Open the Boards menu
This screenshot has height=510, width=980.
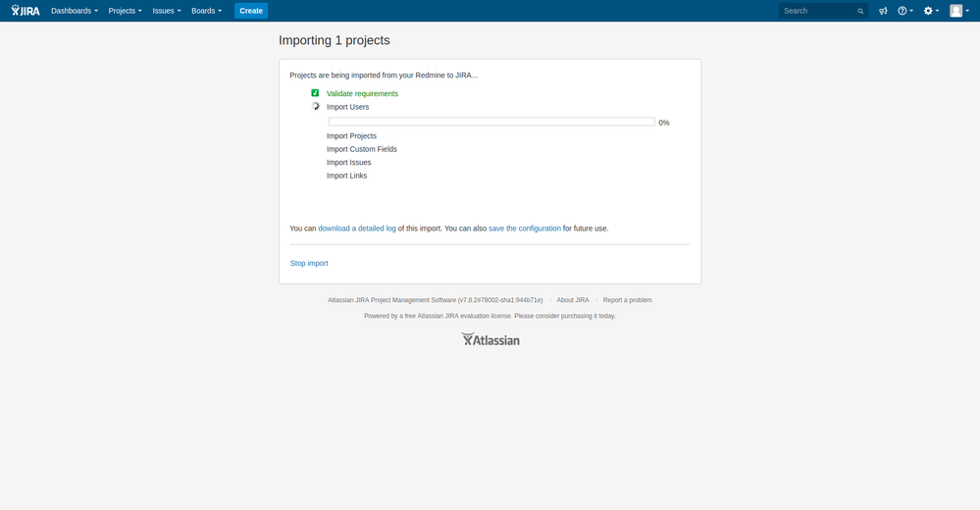(206, 11)
